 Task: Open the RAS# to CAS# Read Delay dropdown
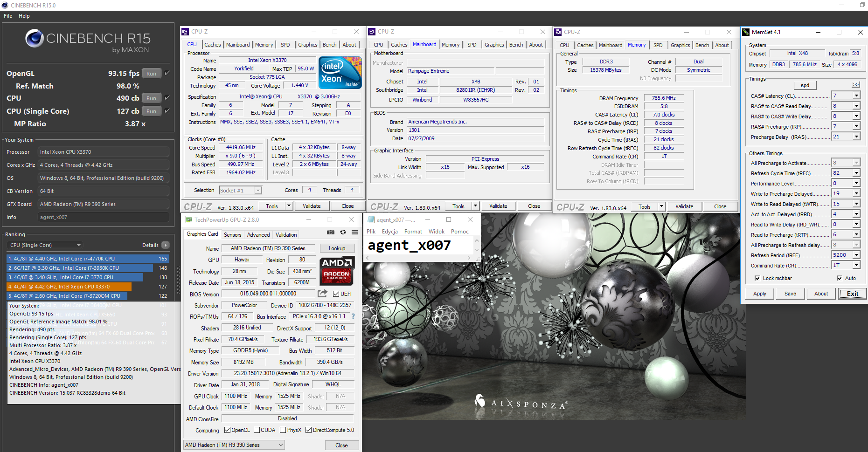856,106
